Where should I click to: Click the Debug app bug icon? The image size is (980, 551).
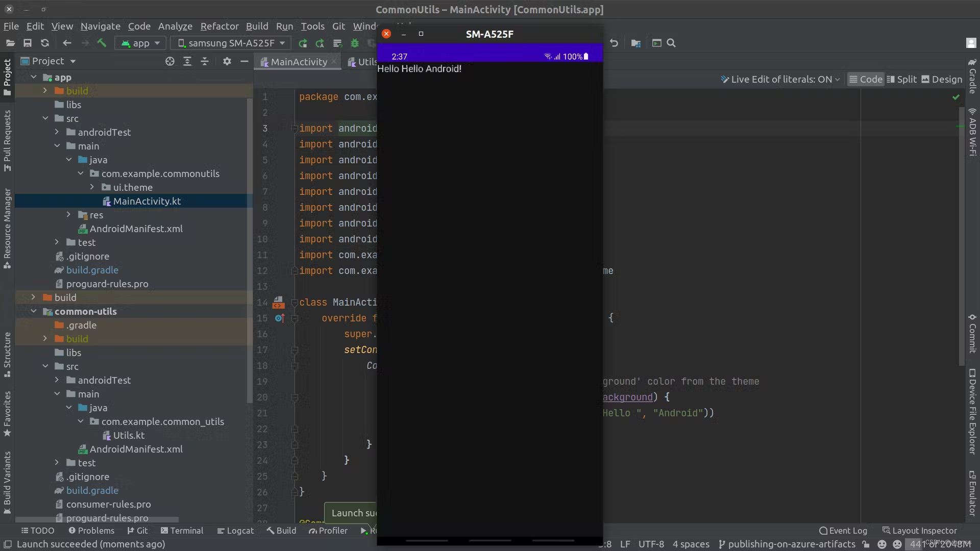(355, 43)
